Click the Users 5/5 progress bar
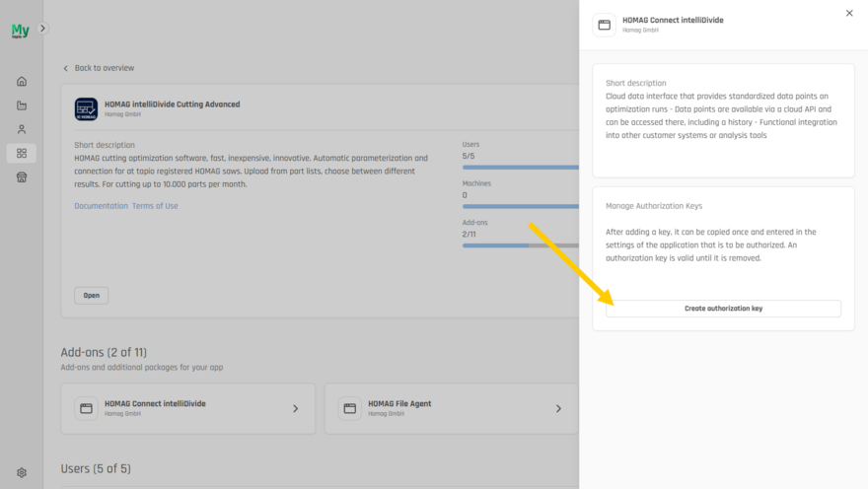Viewport: 868px width, 489px height. (x=521, y=167)
